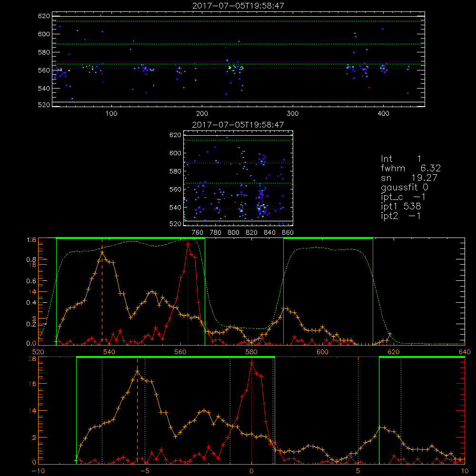Click x-axis label 400 on the top plot
This screenshot has width=476, height=476.
tap(383, 114)
